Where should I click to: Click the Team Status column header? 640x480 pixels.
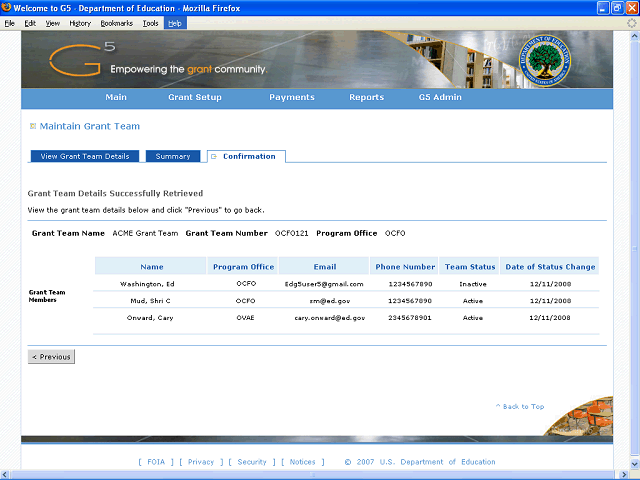pyautogui.click(x=470, y=267)
